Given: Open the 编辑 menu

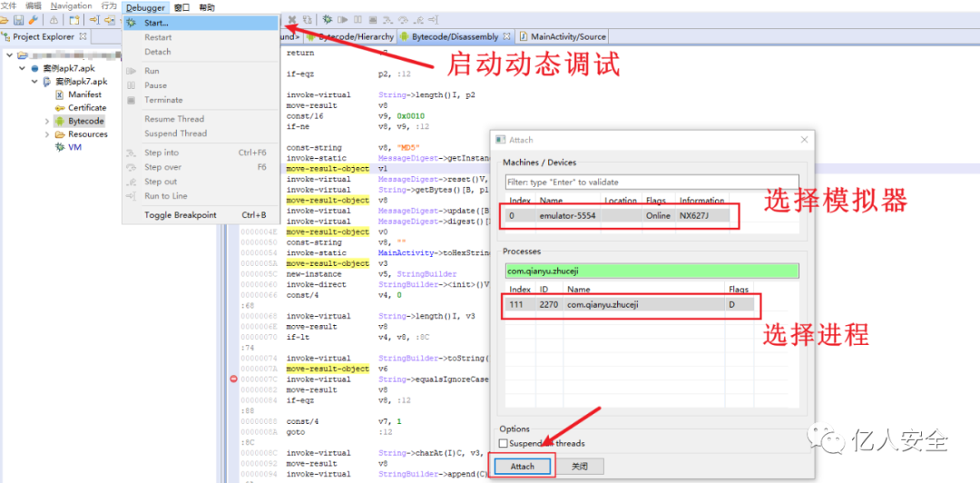Looking at the screenshot, I should click(34, 6).
